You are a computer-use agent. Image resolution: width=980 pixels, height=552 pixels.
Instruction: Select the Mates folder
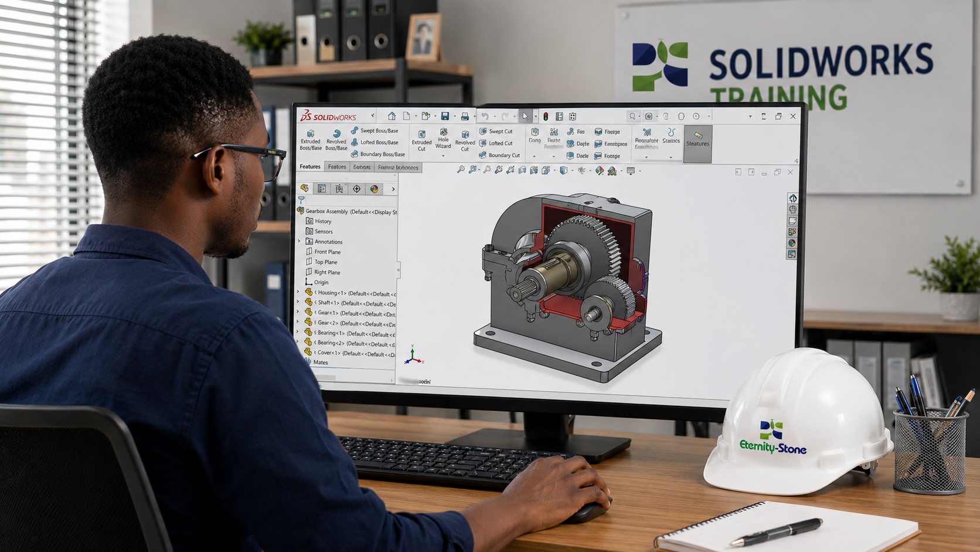click(316, 362)
